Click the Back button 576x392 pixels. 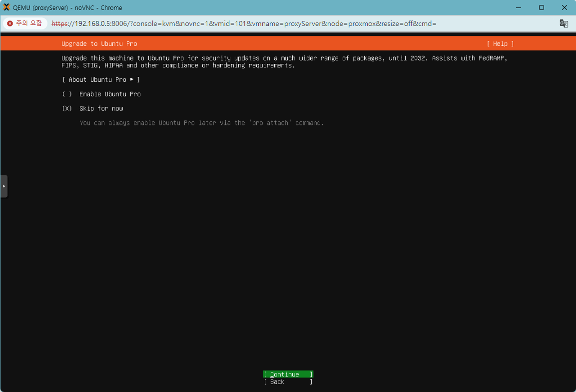click(288, 382)
